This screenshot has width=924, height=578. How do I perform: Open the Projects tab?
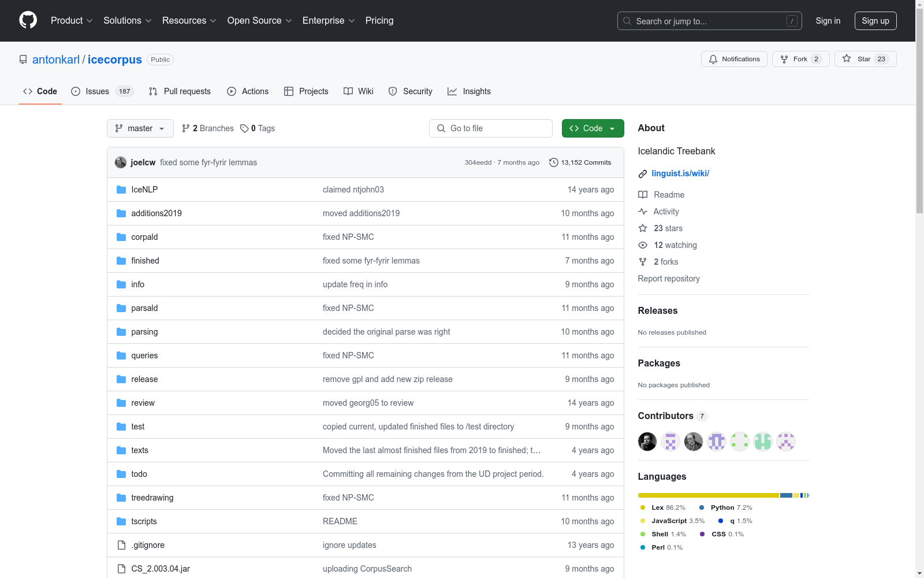[x=306, y=91]
